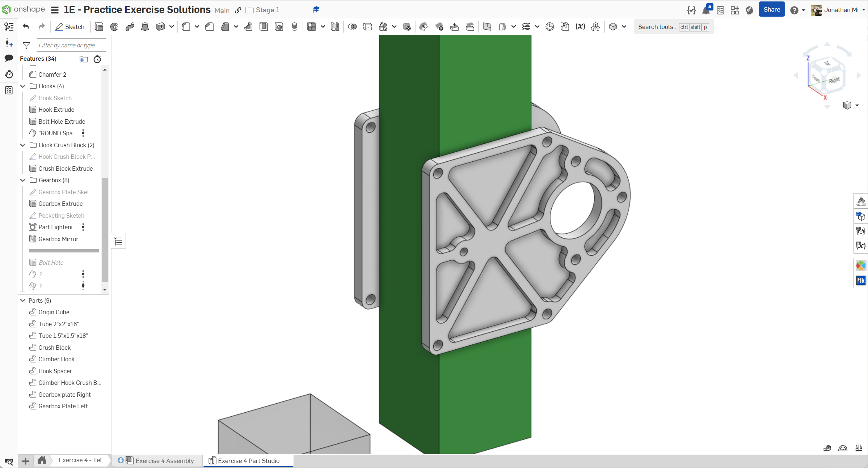The image size is (868, 468).
Task: Open the Appearance panel color wheel icon
Action: [861, 266]
